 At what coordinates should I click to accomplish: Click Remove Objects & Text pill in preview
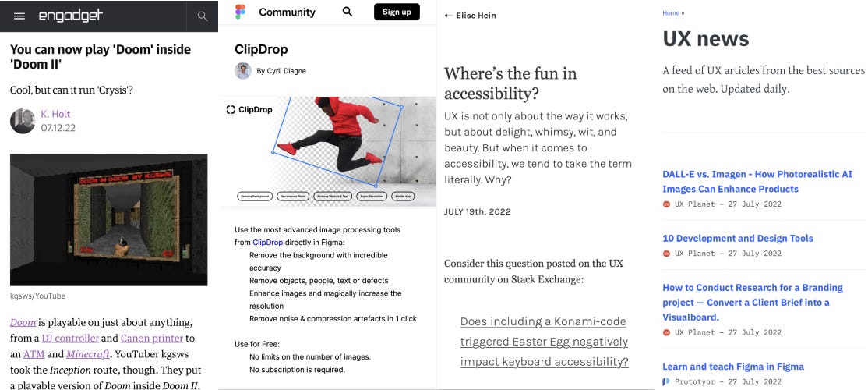coord(331,196)
